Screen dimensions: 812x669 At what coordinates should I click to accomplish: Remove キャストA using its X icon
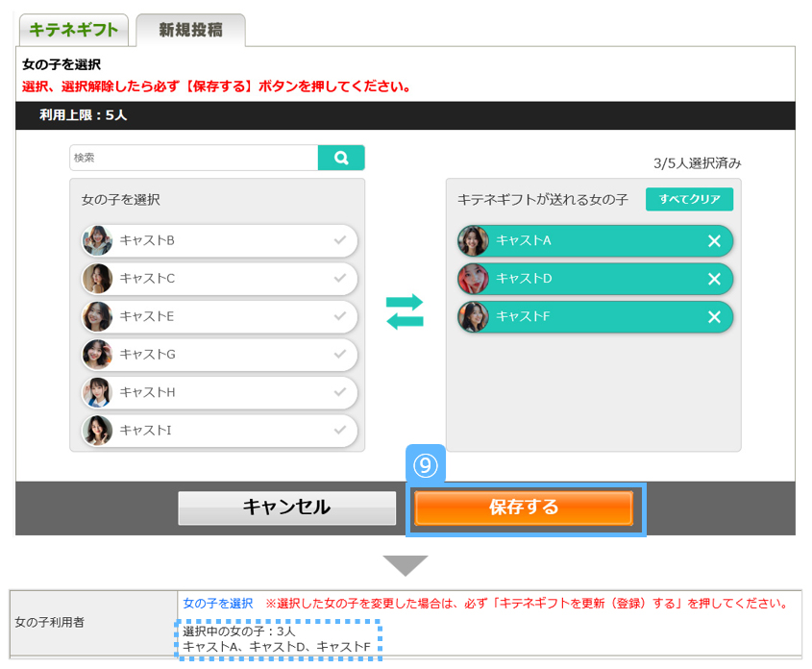point(714,240)
